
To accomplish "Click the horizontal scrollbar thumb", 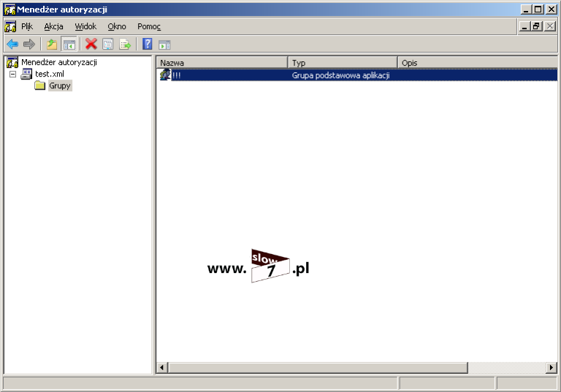I will coord(318,367).
